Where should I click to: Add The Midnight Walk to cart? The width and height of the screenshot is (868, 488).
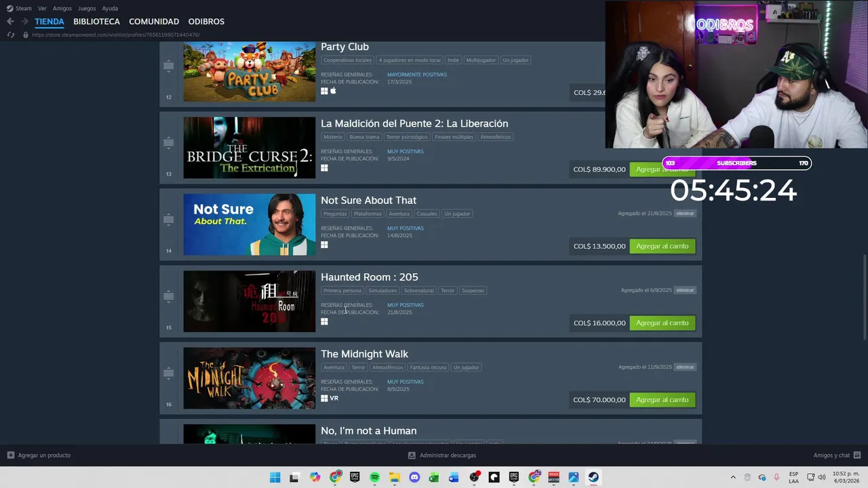coord(662,400)
